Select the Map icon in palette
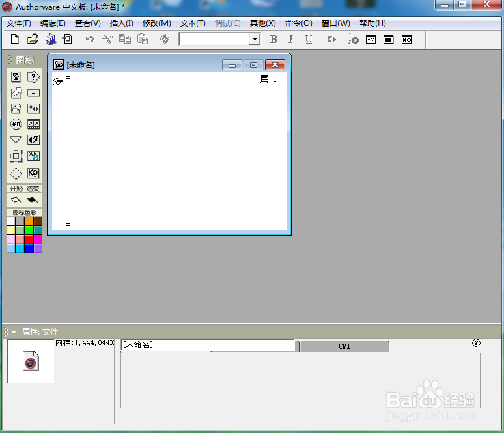Viewport: 504px width, 433px height. pos(33,108)
